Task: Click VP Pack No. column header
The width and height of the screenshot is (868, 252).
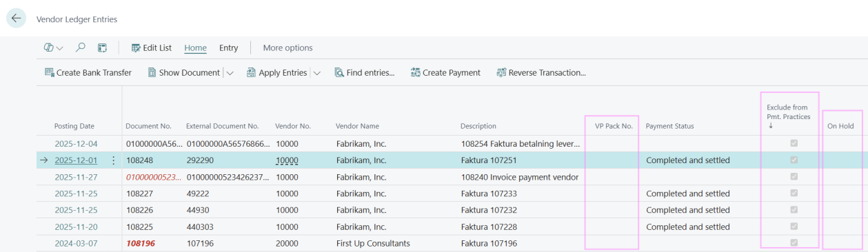Action: [x=614, y=126]
